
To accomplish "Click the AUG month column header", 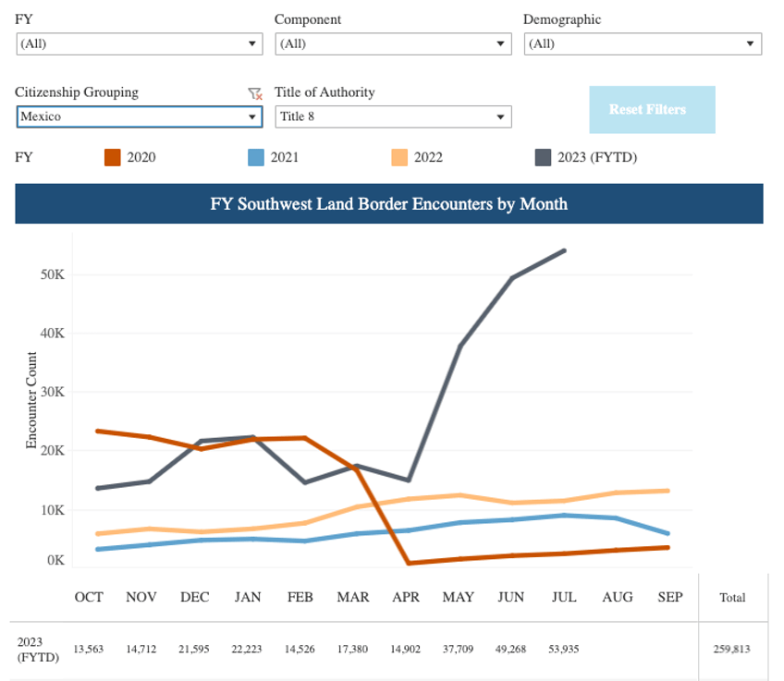I will pos(618,597).
